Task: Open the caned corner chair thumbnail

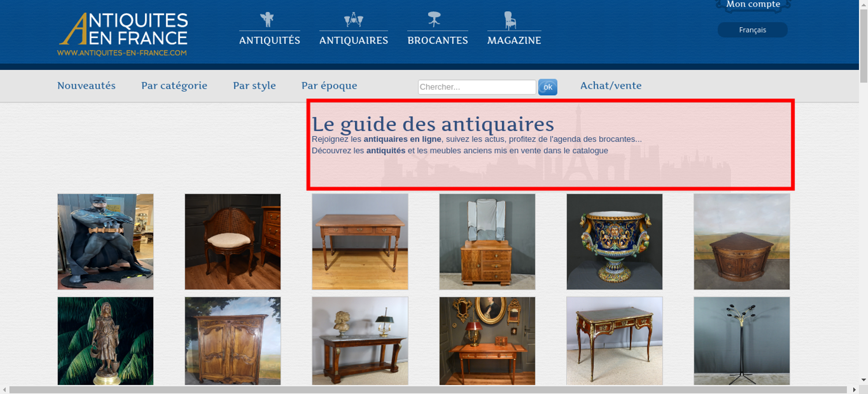Action: [x=233, y=242]
